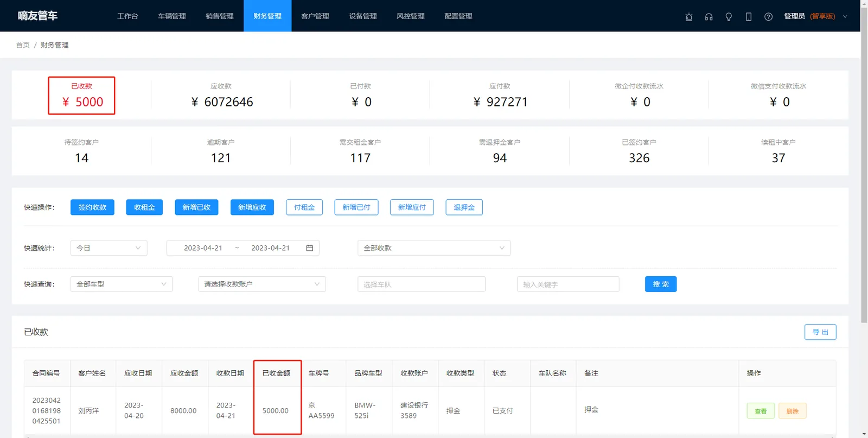Open the 配置管理 menu
Screen dimensions: 868x438
(458, 16)
